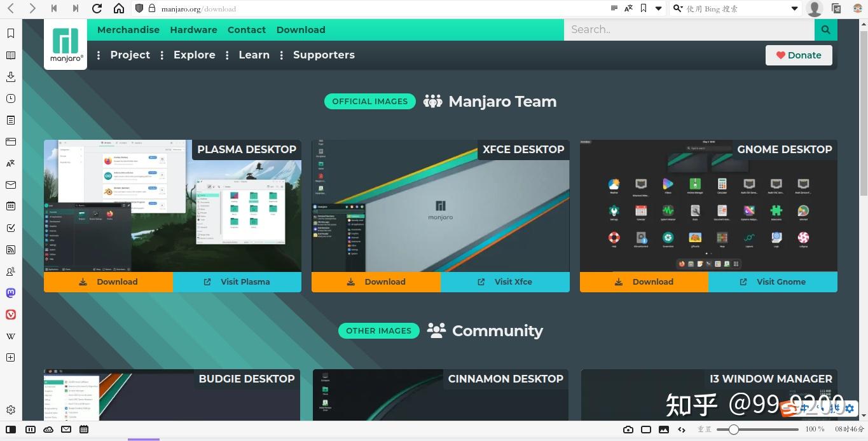The image size is (868, 441).
Task: Open the Feeds panel RSS icon
Action: coord(11,250)
